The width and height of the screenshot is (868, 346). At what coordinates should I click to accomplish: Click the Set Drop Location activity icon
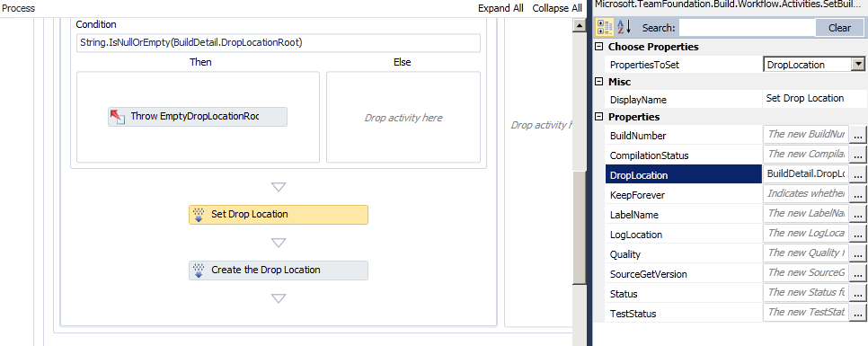pyautogui.click(x=199, y=214)
